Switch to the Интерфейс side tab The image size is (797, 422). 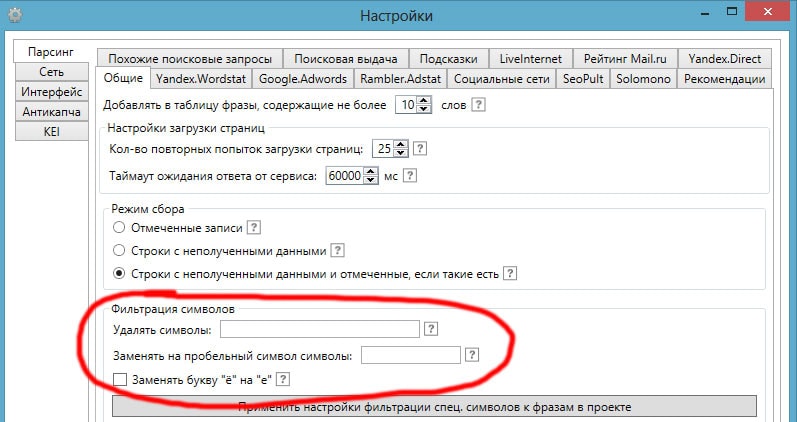[x=52, y=92]
